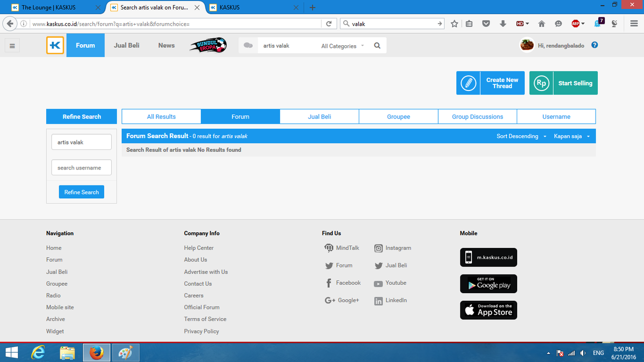Viewport: 644px width, 362px height.
Task: Go to browser home page icon
Action: 542,24
